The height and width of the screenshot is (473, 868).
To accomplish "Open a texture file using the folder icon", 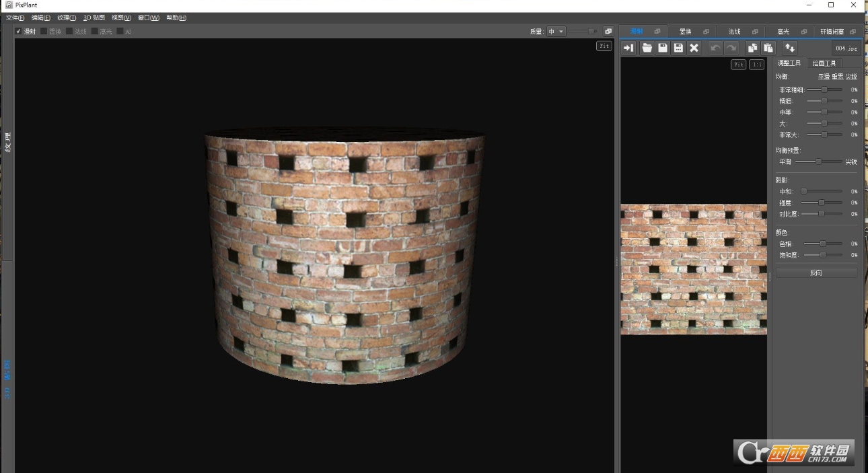I will 647,48.
